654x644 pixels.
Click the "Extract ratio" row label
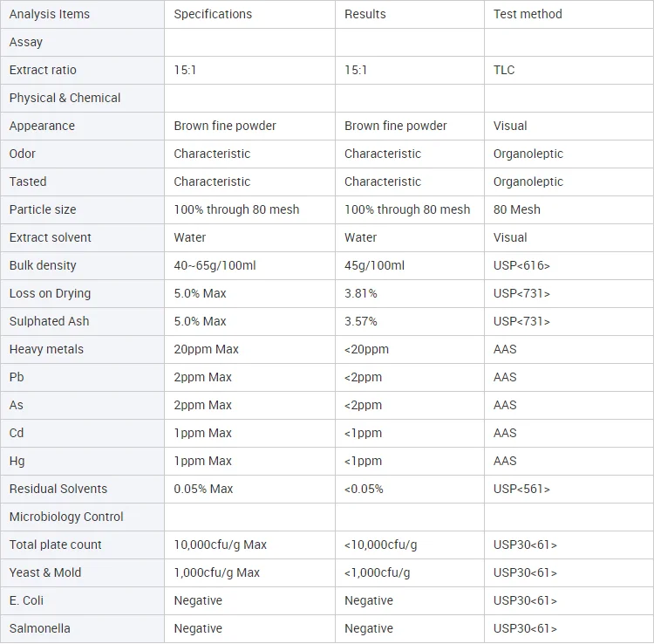[x=43, y=70]
